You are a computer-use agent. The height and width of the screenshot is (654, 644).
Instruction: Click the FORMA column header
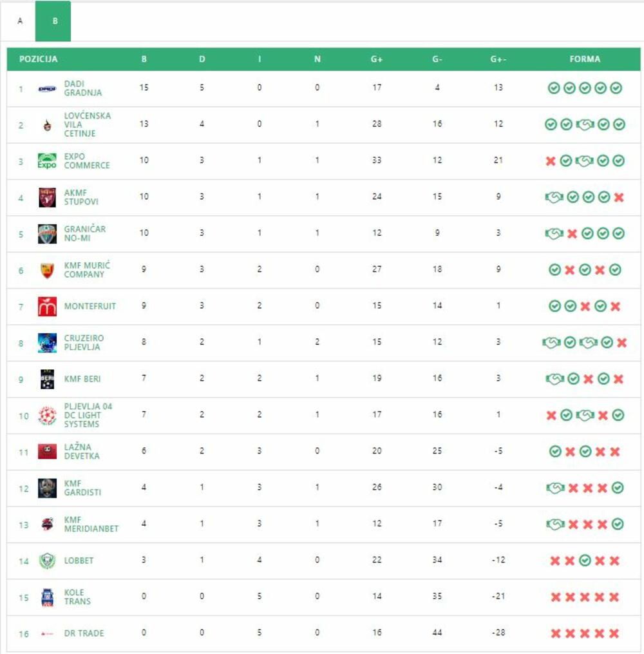(x=585, y=59)
